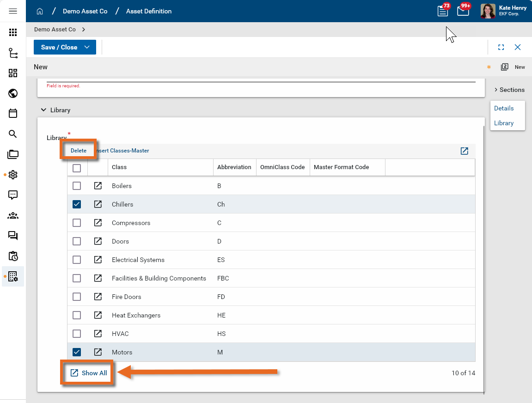Screen dimensions: 532x403
Task: Open the mail inbox with 99+ badge
Action: point(463,11)
